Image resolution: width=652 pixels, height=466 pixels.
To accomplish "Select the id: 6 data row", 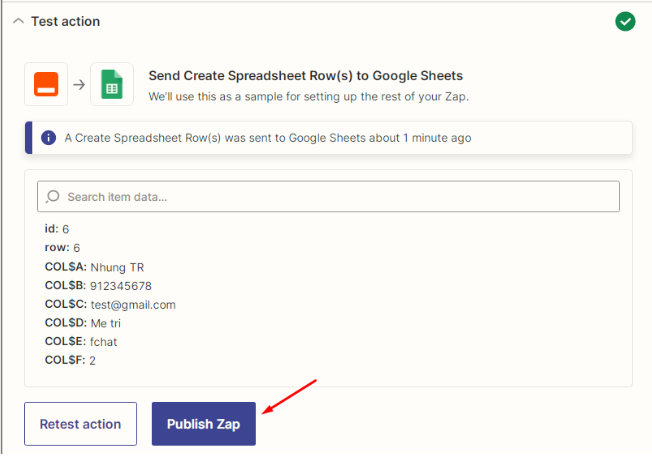I will coord(57,229).
